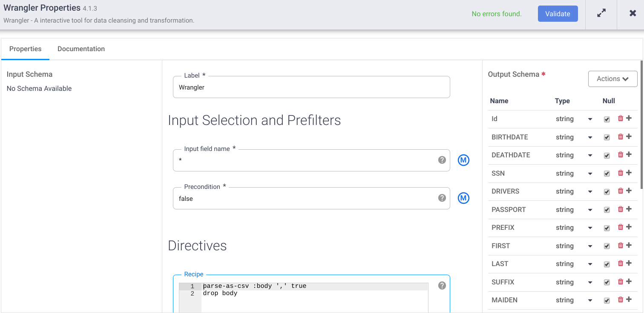Add a field after SSN row

tap(629, 173)
